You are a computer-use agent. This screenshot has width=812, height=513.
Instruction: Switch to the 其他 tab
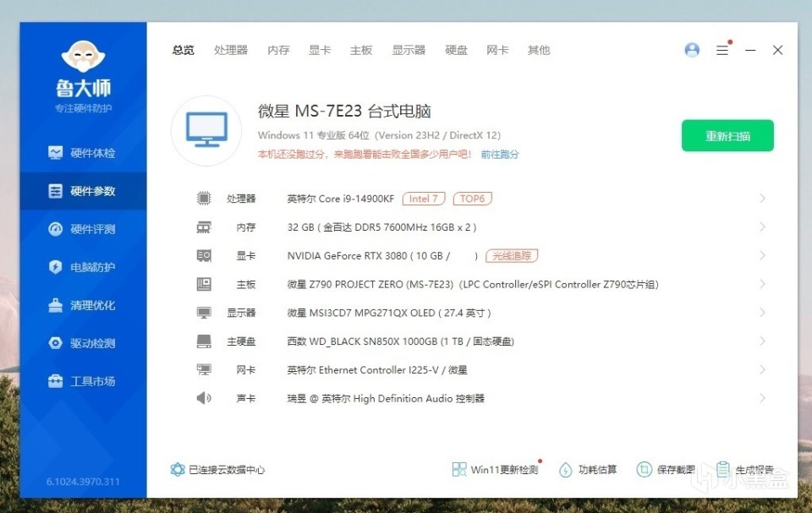(539, 50)
